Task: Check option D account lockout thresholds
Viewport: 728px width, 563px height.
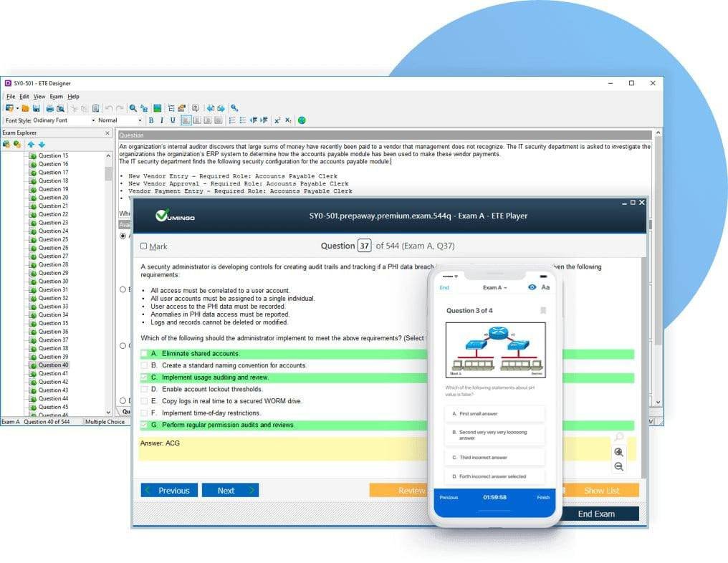Action: [x=144, y=389]
